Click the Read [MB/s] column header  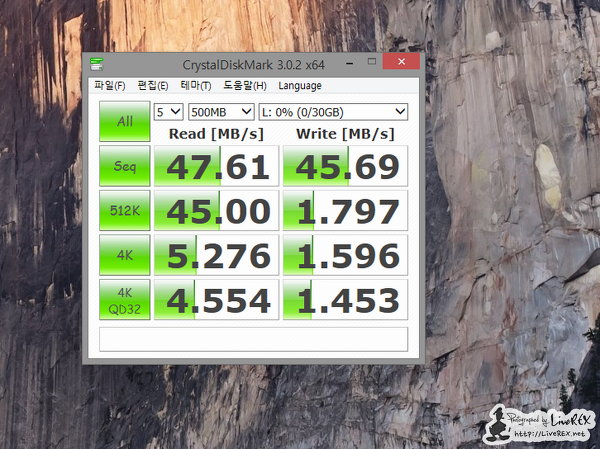216,134
